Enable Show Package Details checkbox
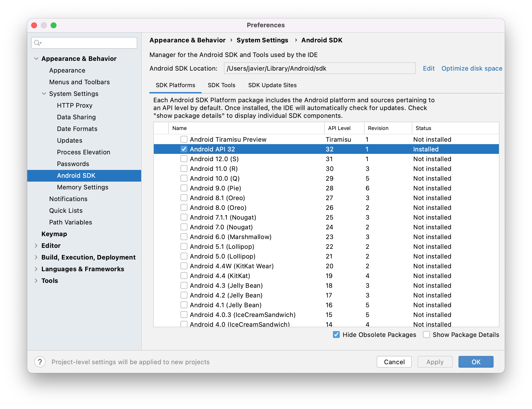Viewport: 532px width, 409px height. coord(426,335)
